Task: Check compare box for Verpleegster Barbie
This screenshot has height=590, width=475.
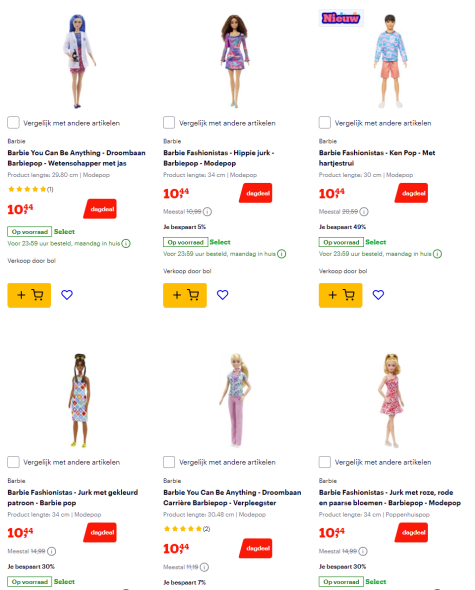Action: point(169,462)
